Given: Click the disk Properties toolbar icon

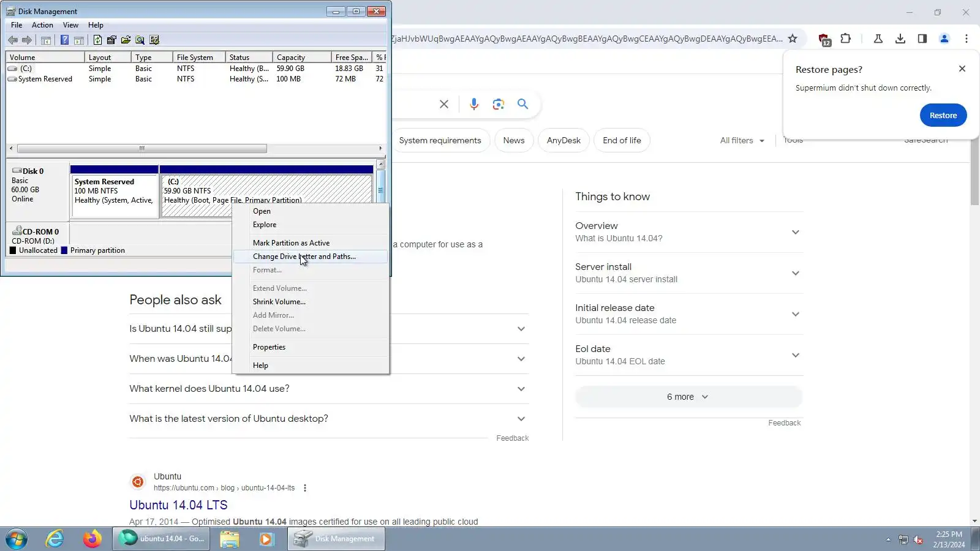Looking at the screenshot, I should pyautogui.click(x=111, y=40).
